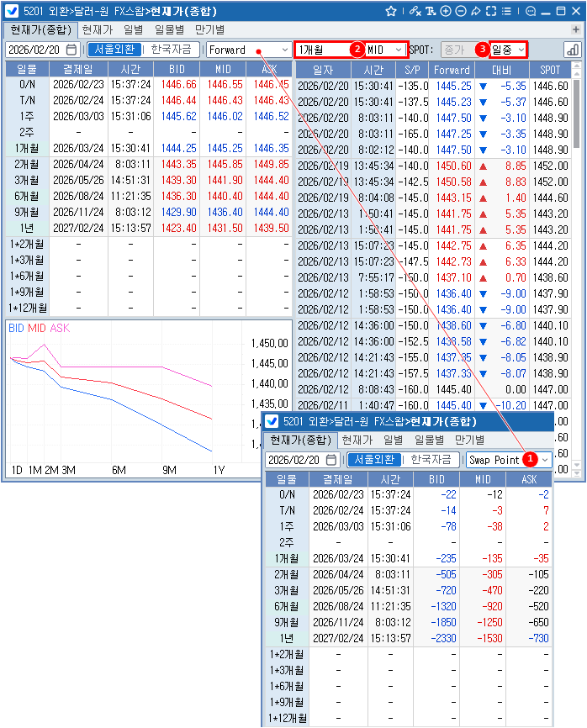Expand the Swap Point dropdown in popup
587x728 pixels.
(544, 460)
